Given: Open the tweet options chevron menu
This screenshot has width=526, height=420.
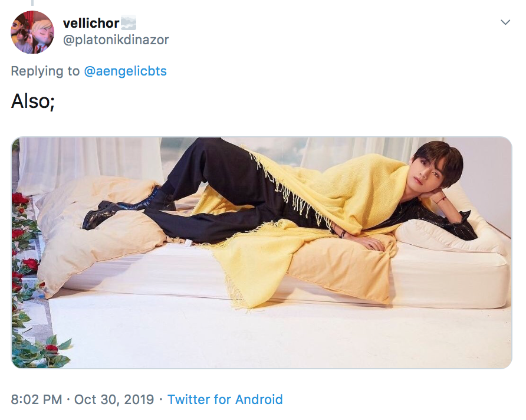Looking at the screenshot, I should (x=505, y=22).
